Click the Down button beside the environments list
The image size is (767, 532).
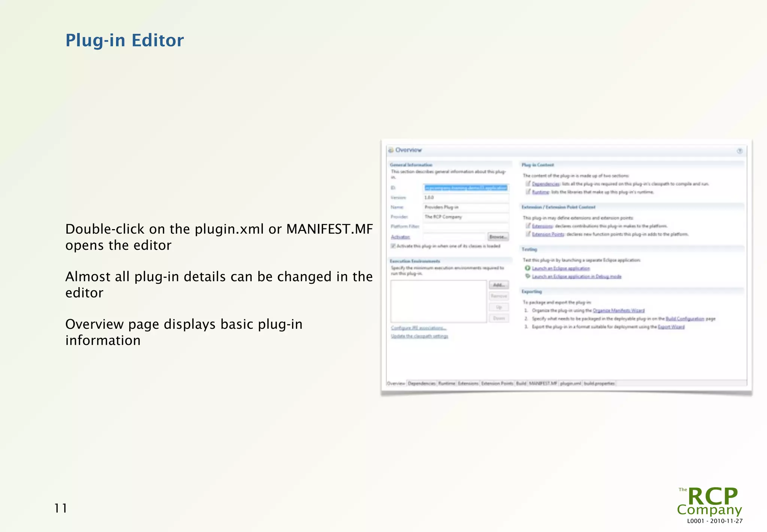pyautogui.click(x=499, y=318)
